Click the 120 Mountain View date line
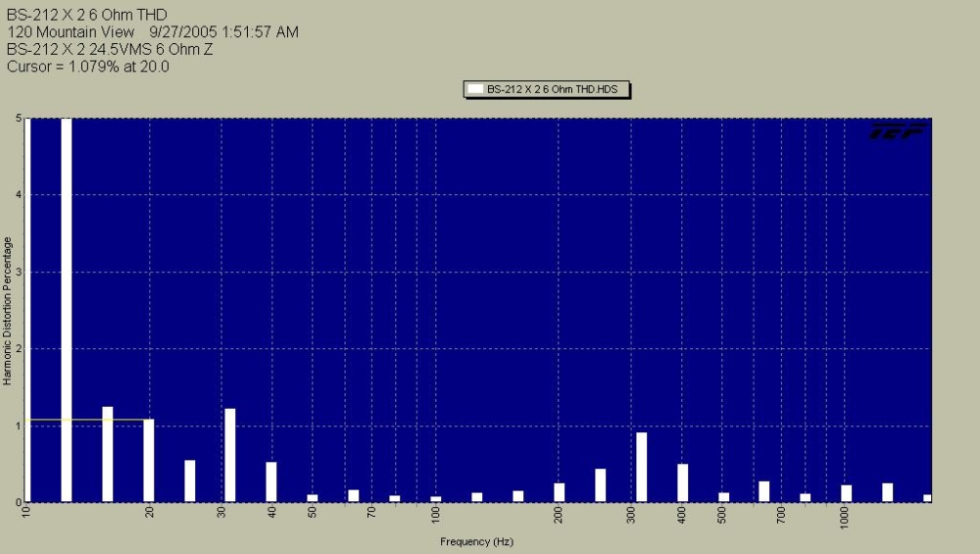The image size is (980, 554). tap(152, 31)
